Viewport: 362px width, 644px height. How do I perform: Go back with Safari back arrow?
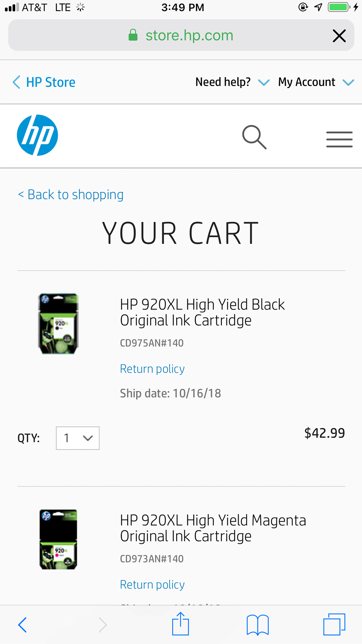coord(23,625)
